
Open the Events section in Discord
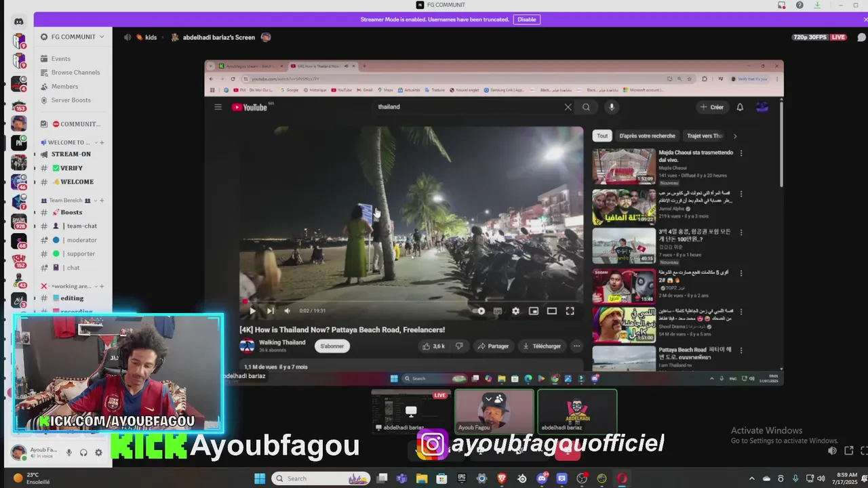(x=60, y=59)
